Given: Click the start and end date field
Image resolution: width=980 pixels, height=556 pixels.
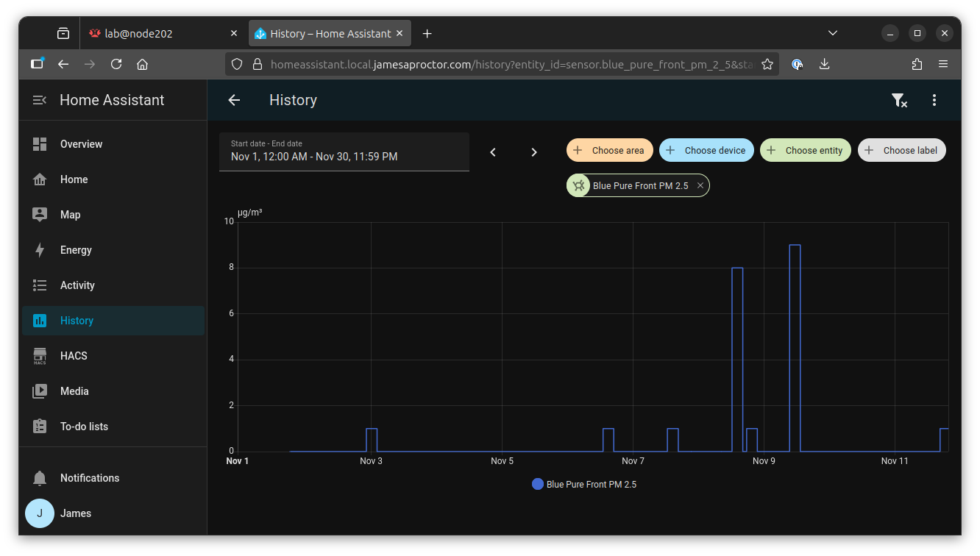Looking at the screenshot, I should (344, 152).
